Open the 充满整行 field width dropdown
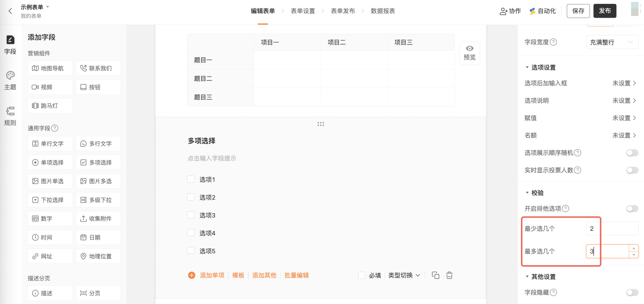 (612, 42)
